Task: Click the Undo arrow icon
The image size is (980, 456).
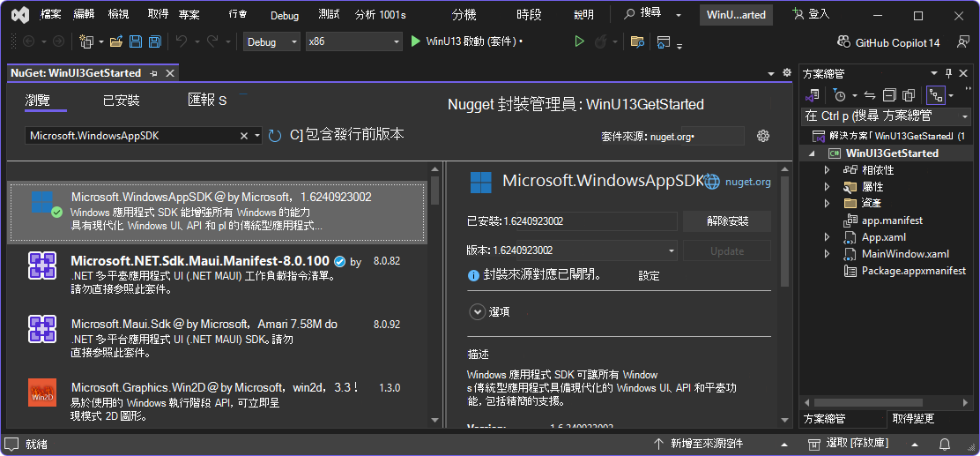Action: point(182,41)
